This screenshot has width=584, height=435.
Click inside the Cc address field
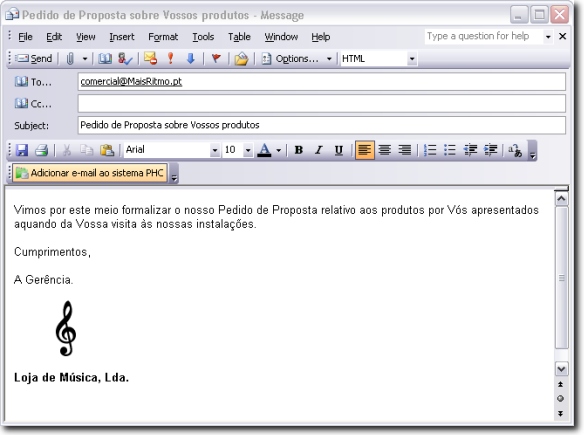point(322,103)
